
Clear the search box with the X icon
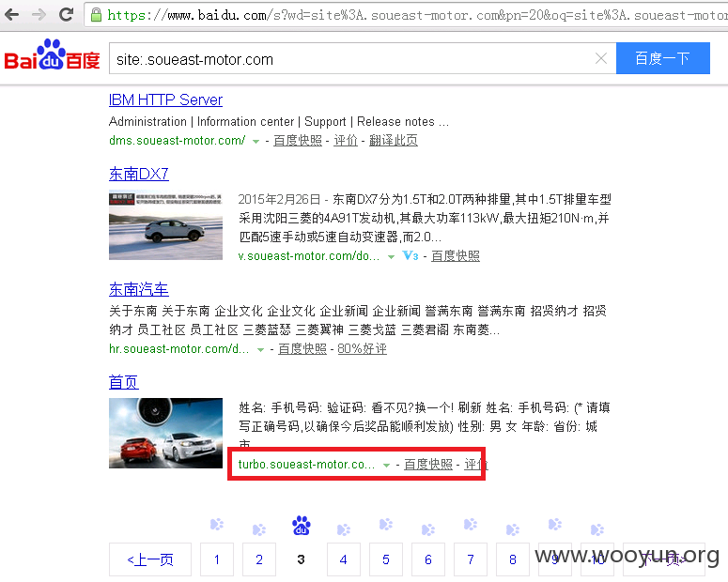601,58
